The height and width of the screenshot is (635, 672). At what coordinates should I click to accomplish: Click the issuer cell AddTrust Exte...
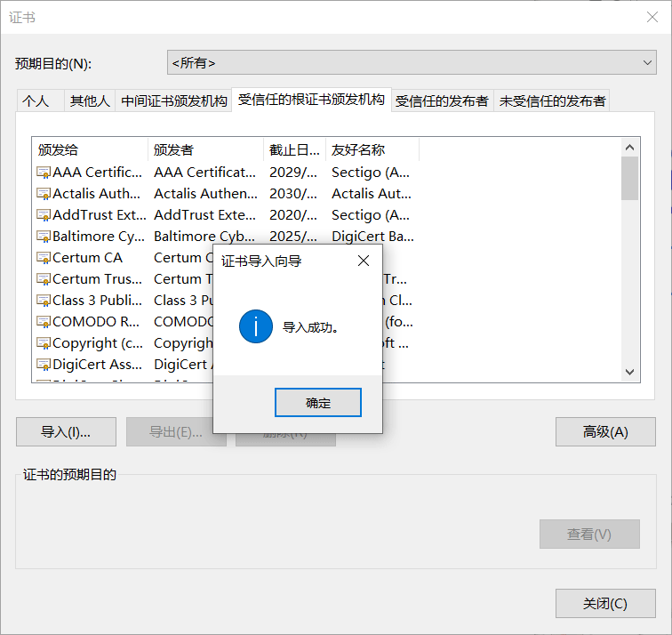pyautogui.click(x=204, y=215)
